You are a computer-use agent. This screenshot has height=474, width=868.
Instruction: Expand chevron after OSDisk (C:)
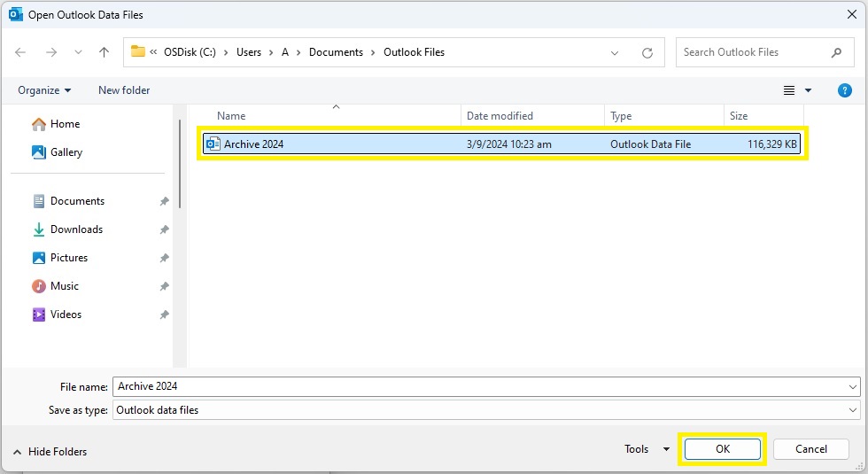coord(226,52)
